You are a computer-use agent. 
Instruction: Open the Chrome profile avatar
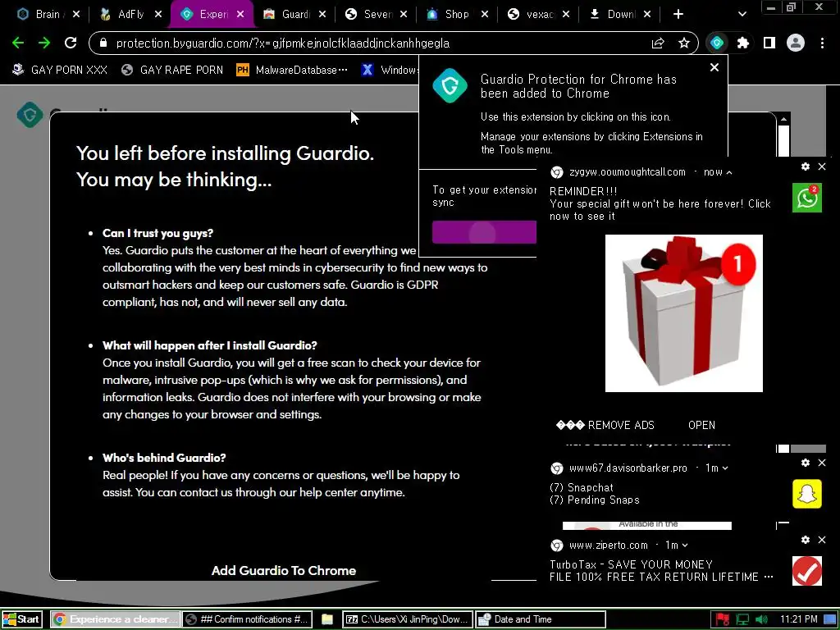(796, 43)
